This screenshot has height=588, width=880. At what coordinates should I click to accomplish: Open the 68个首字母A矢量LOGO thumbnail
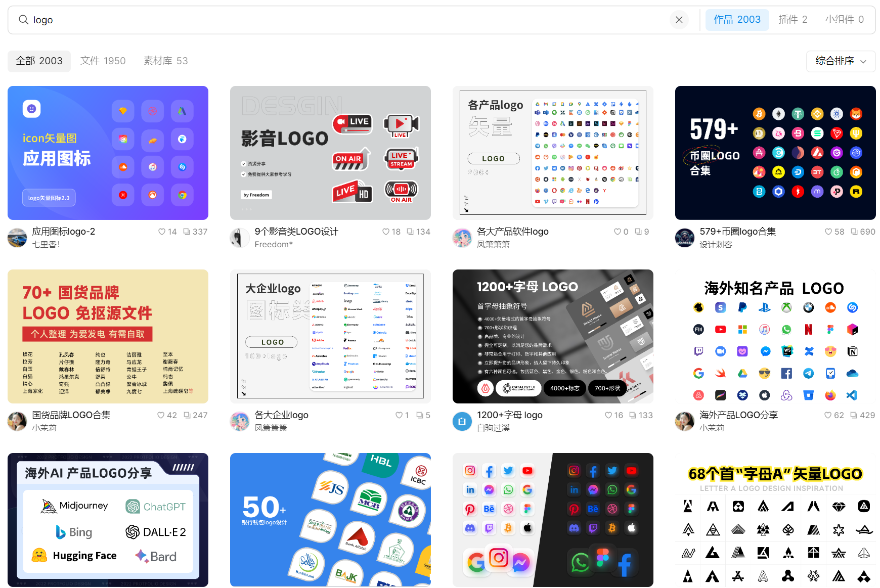(x=775, y=520)
